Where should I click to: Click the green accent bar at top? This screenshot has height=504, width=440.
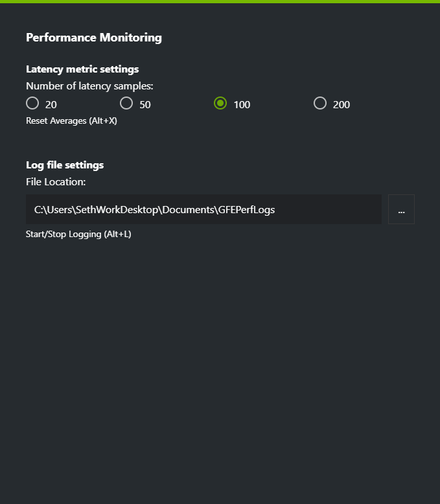tap(220, 1)
